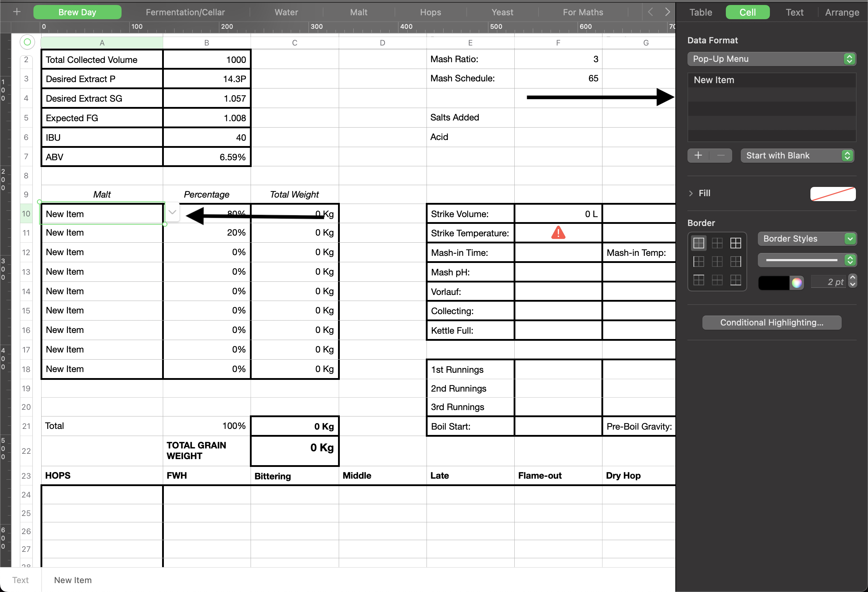Viewport: 868px width, 592px height.
Task: Click the Conditional Highlighting button
Action: [771, 322]
